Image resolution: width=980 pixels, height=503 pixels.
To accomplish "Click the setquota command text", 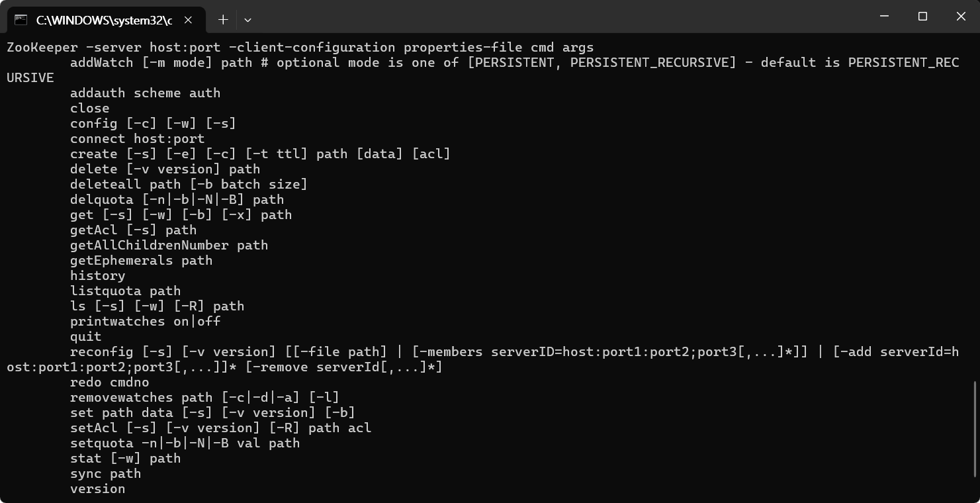I will point(101,443).
